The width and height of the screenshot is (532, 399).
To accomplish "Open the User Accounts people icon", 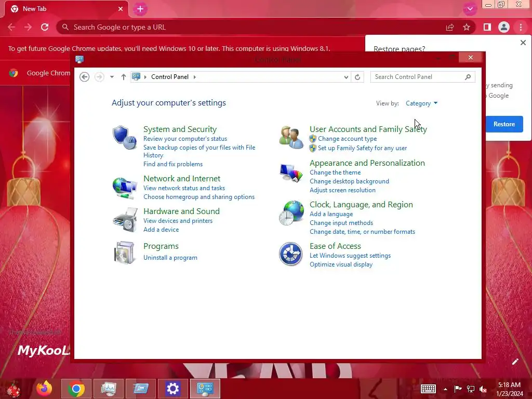I will (291, 137).
